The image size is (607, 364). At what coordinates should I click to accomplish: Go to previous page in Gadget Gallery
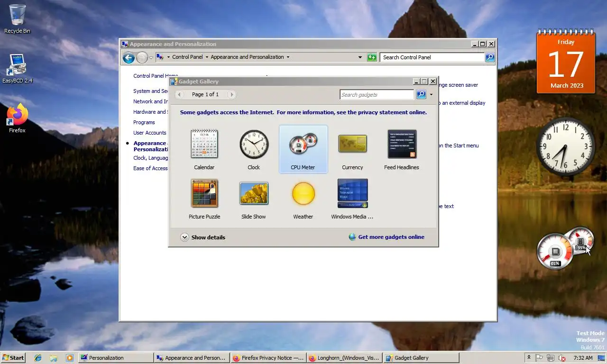tap(179, 94)
